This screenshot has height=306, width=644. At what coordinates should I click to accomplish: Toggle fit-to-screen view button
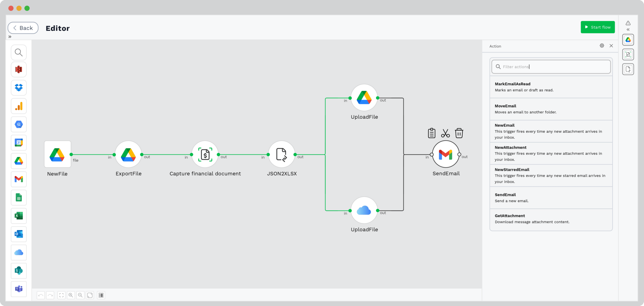point(61,295)
